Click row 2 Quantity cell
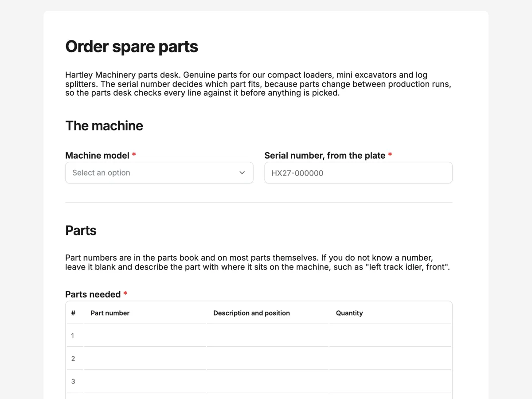532x399 pixels. [x=390, y=358]
